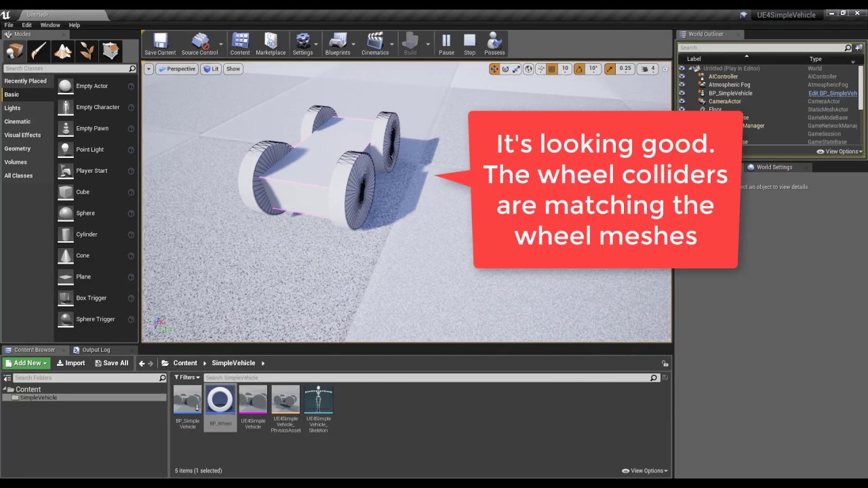This screenshot has width=868, height=488.
Task: Stop the play-in-editor session
Action: click(x=470, y=44)
